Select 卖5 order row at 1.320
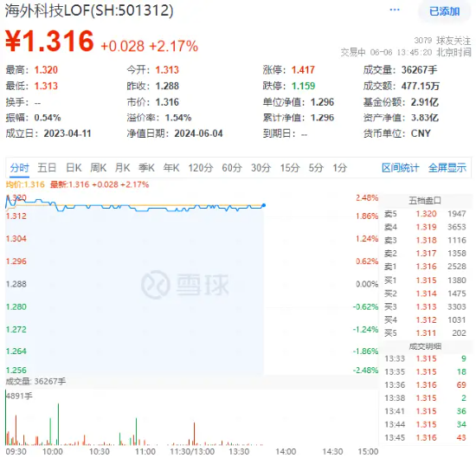Screen dimensions: 476x458 pos(425,214)
